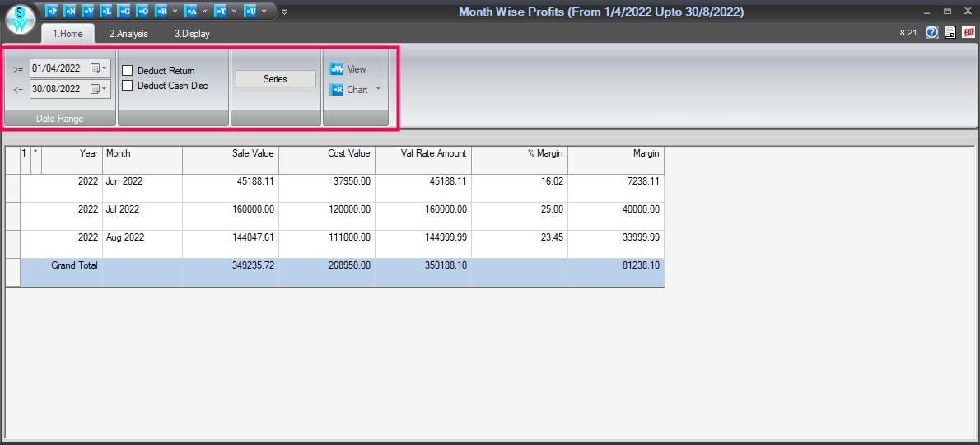Select the Jul 2022 month cell
This screenshot has height=445, width=980.
(x=142, y=216)
